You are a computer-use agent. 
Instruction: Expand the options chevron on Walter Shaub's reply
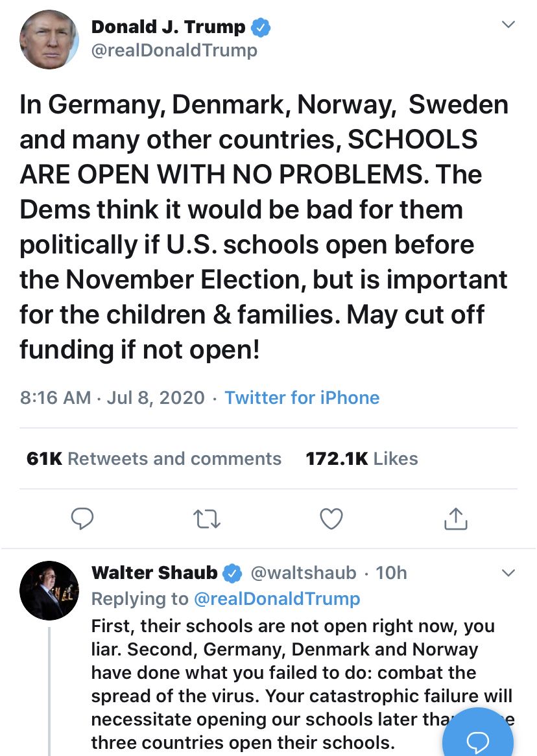coord(509,573)
